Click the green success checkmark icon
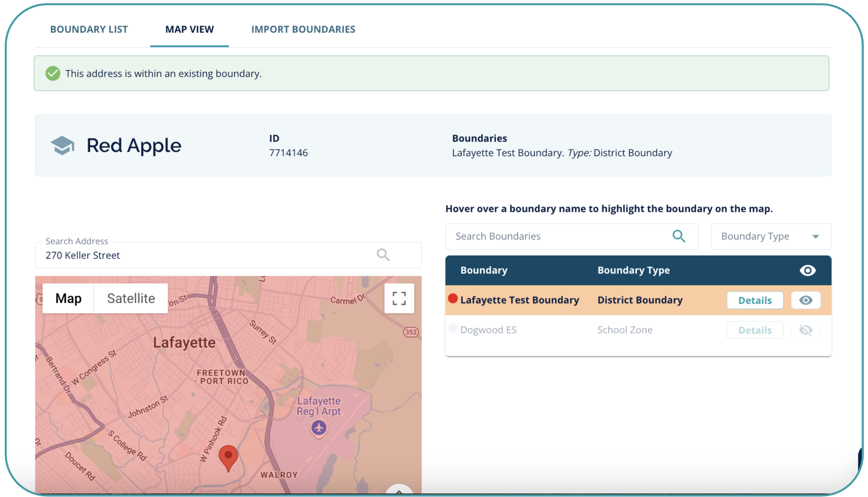The height and width of the screenshot is (497, 868). [x=53, y=73]
